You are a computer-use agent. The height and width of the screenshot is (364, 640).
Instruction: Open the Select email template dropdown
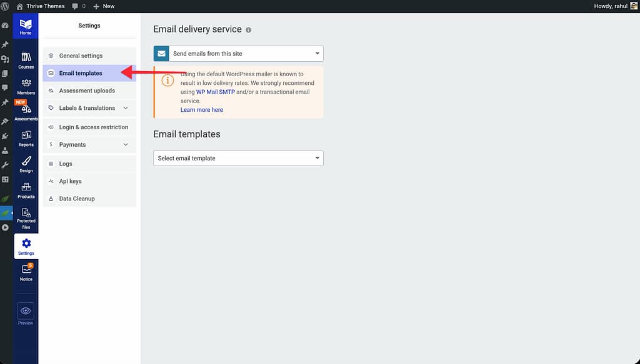point(238,159)
